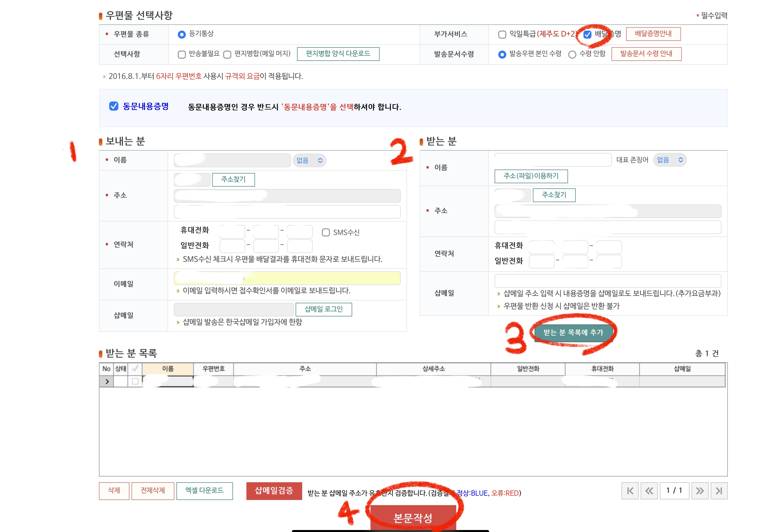The image size is (781, 532).
Task: Toggle the select-all checkmark in list header
Action: tap(135, 369)
